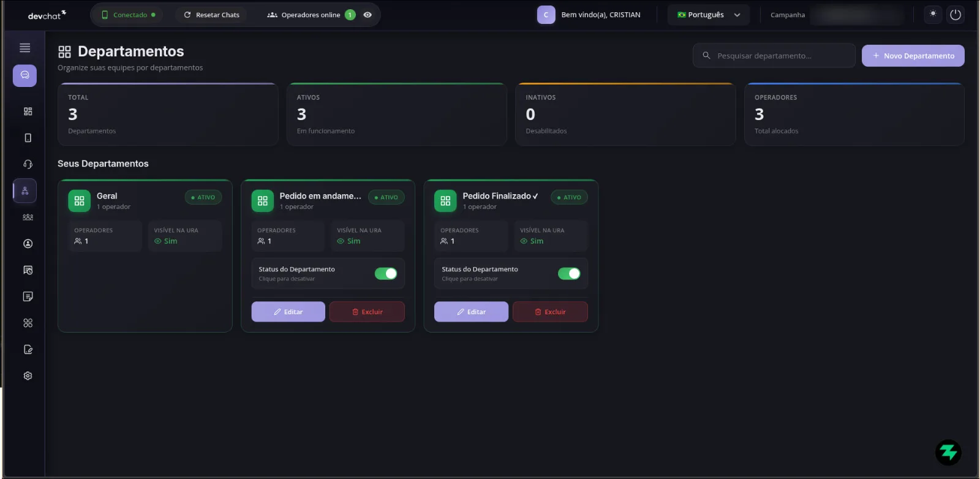Screen dimensions: 980x479
Task: Toggle the light/dark theme sun icon
Action: (933, 14)
